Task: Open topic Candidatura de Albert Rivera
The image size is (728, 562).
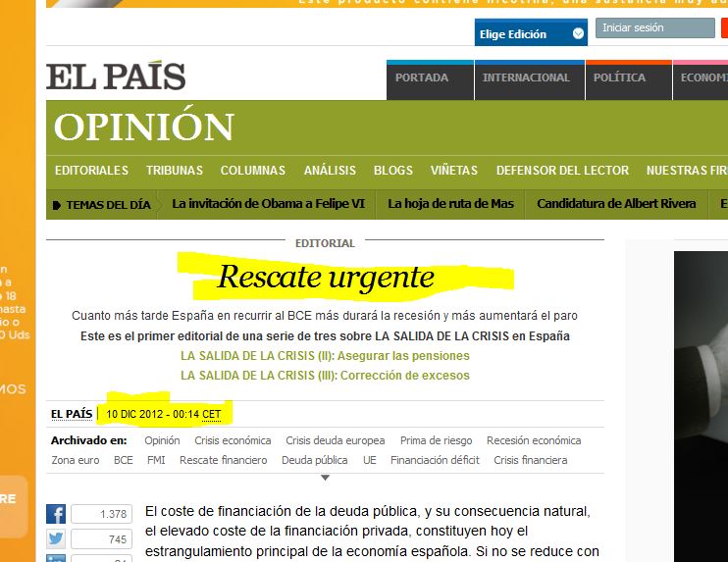Action: click(616, 204)
